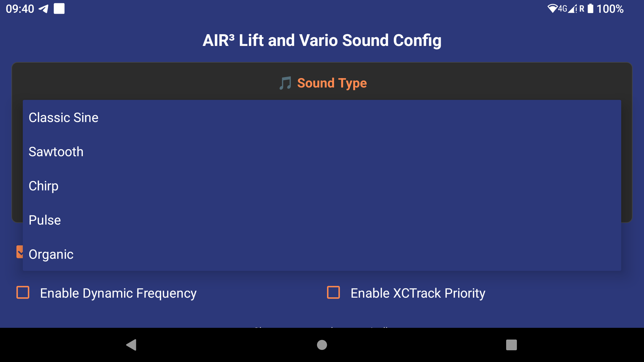644x362 pixels.
Task: Tap the white square notification icon
Action: pos(59,9)
